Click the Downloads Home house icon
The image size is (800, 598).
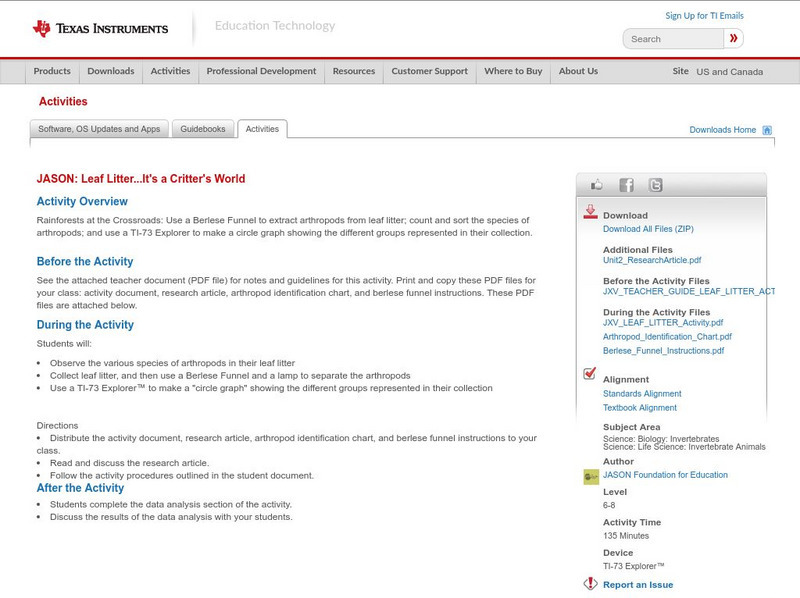tap(767, 130)
